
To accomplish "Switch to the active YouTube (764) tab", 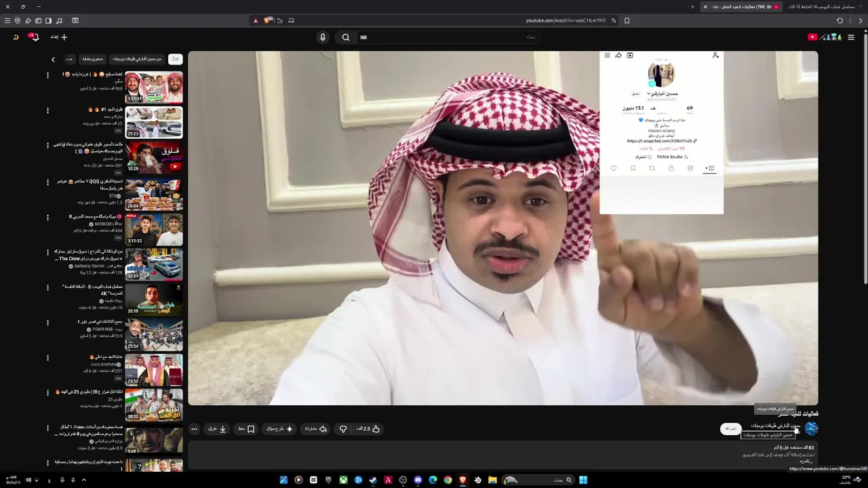I will pyautogui.click(x=743, y=7).
